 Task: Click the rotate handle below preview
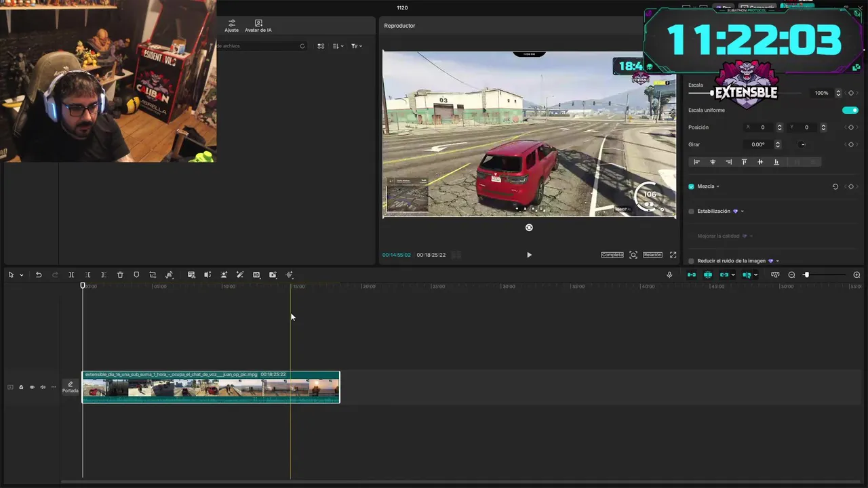[529, 228]
